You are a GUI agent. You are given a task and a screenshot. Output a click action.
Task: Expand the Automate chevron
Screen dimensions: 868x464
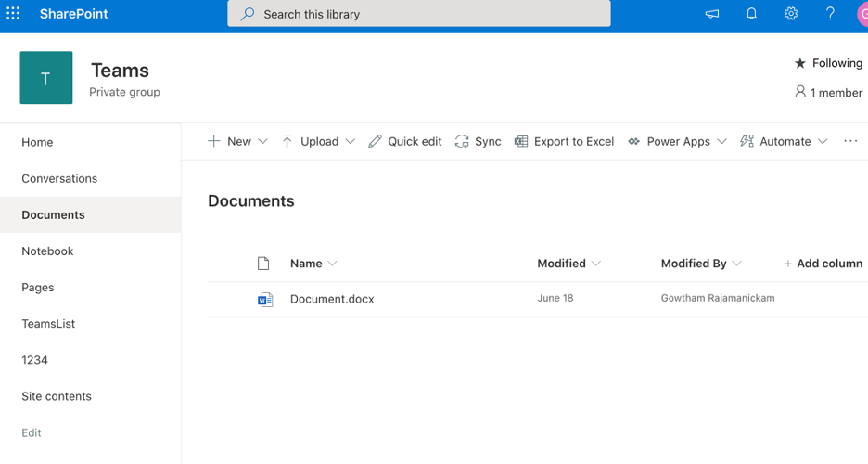point(823,141)
